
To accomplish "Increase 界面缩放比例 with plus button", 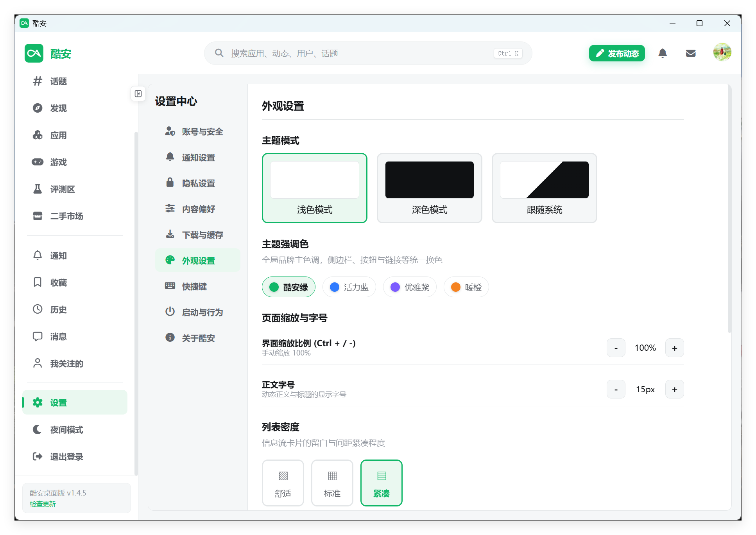I will [x=675, y=348].
